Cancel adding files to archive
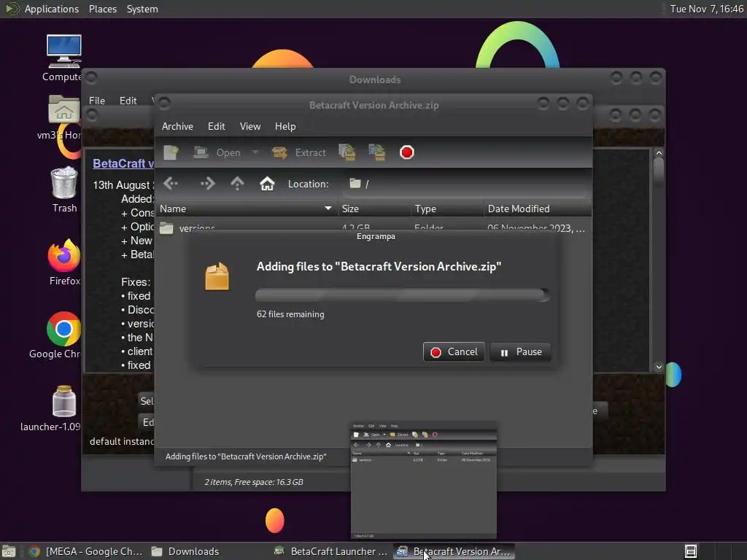Screen dimensions: 747x560 click(454, 352)
